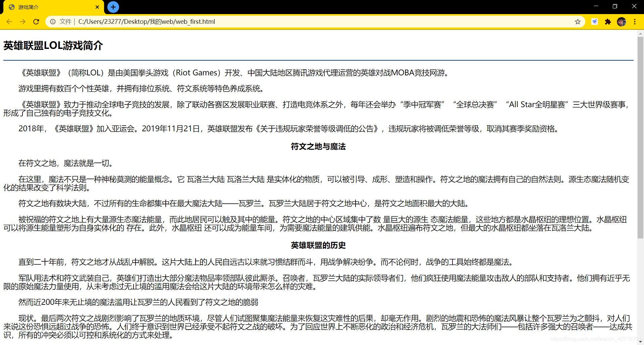Open a new tab with plus button
This screenshot has width=644, height=345.
point(113,7)
